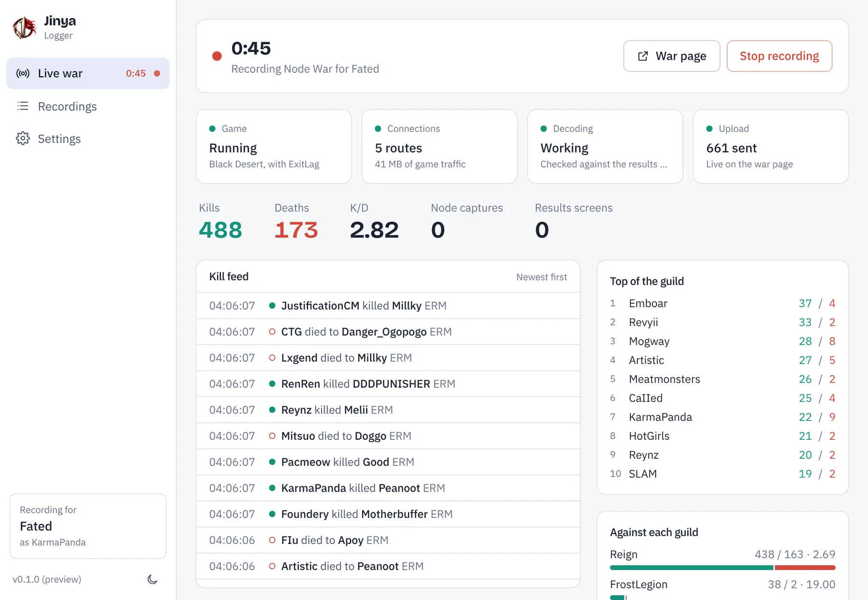Image resolution: width=868 pixels, height=600 pixels.
Task: Click the Recordings list icon
Action: point(23,106)
